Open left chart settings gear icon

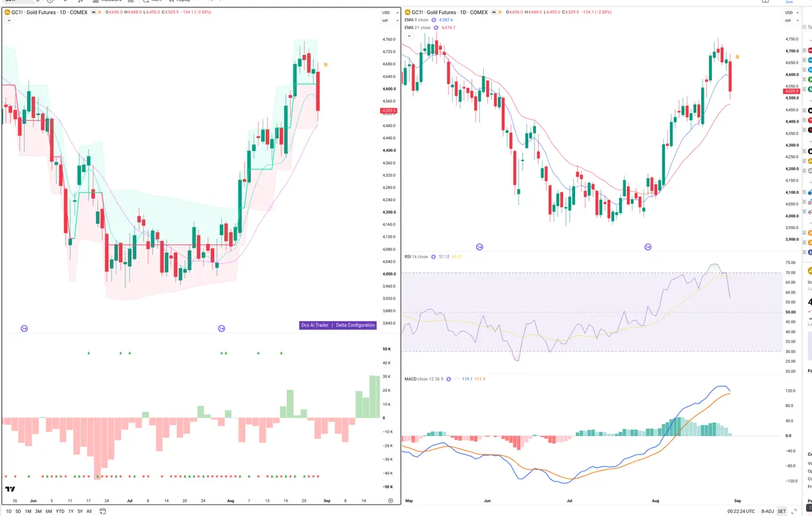[390, 500]
